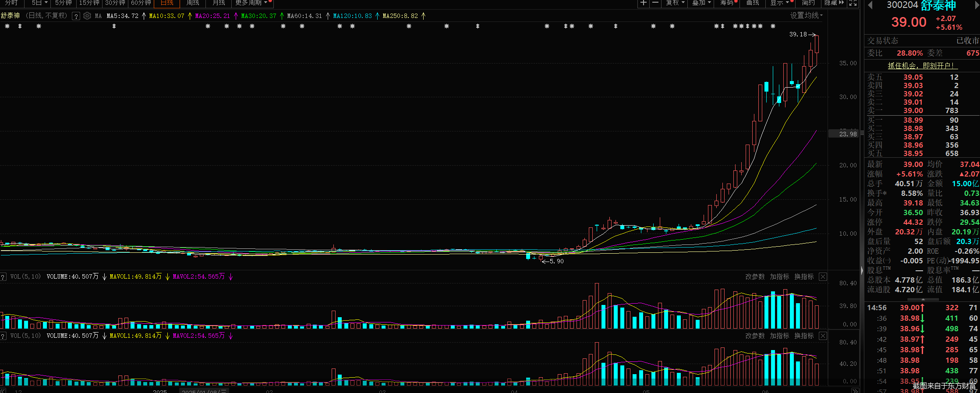Switch to 周线 weekly chart tab
The height and width of the screenshot is (393, 980).
pos(193,3)
